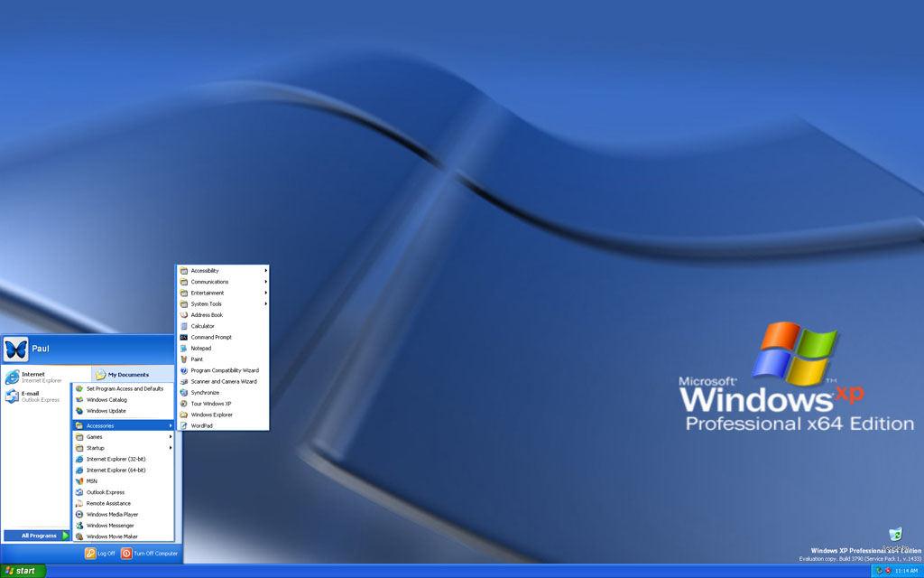Click the red security shield tray icon
This screenshot has width=924, height=578.
[x=888, y=571]
